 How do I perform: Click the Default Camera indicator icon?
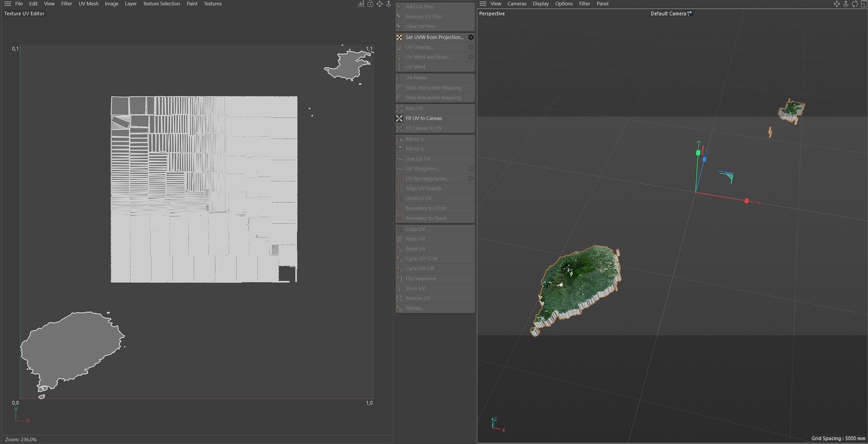(690, 13)
